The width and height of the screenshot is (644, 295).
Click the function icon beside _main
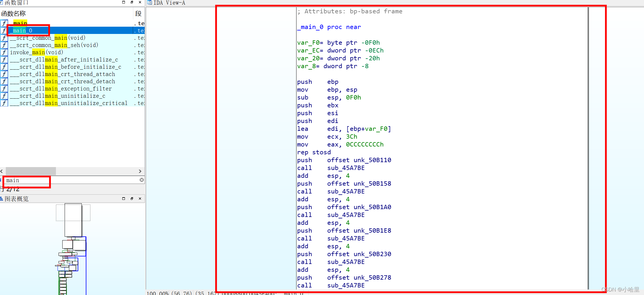(x=4, y=23)
